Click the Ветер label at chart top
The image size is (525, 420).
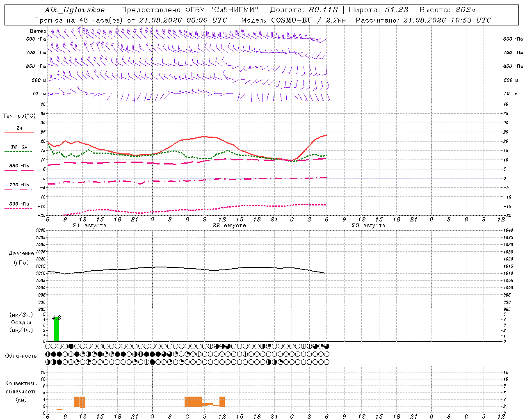tap(38, 31)
